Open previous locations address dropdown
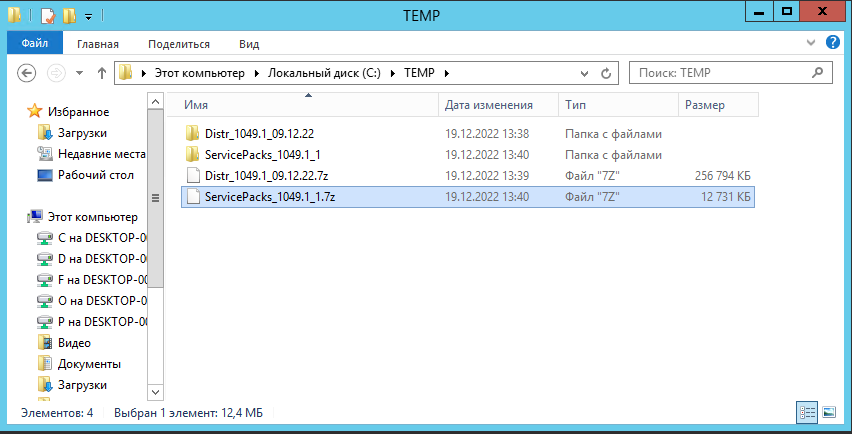 point(584,73)
